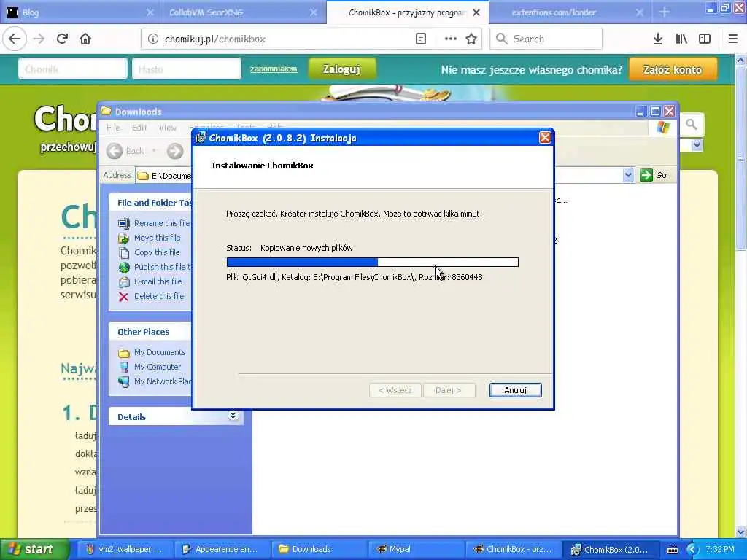Switch to vm2_wallpaper taskbar item
This screenshot has width=747, height=560.
click(x=125, y=550)
